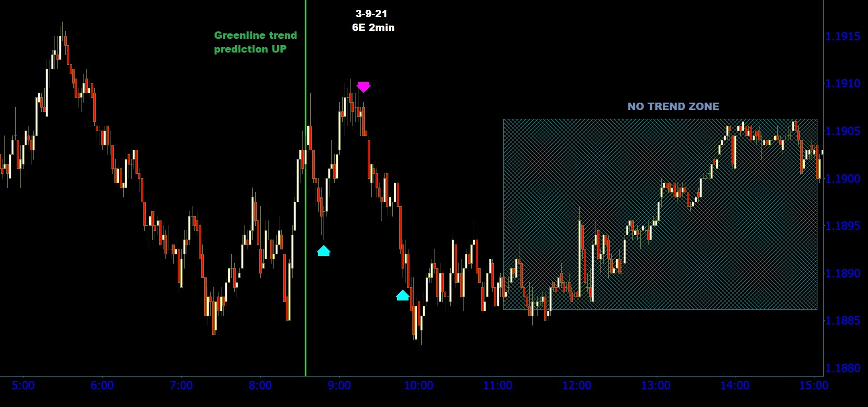Click the 7:00 time axis label
Image resolution: width=868 pixels, height=407 pixels.
coord(181,385)
